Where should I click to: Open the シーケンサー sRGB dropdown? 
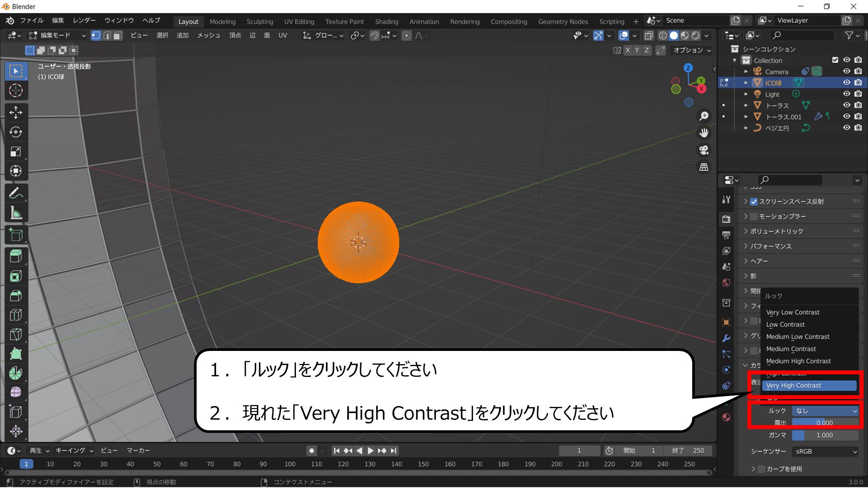coord(825,451)
